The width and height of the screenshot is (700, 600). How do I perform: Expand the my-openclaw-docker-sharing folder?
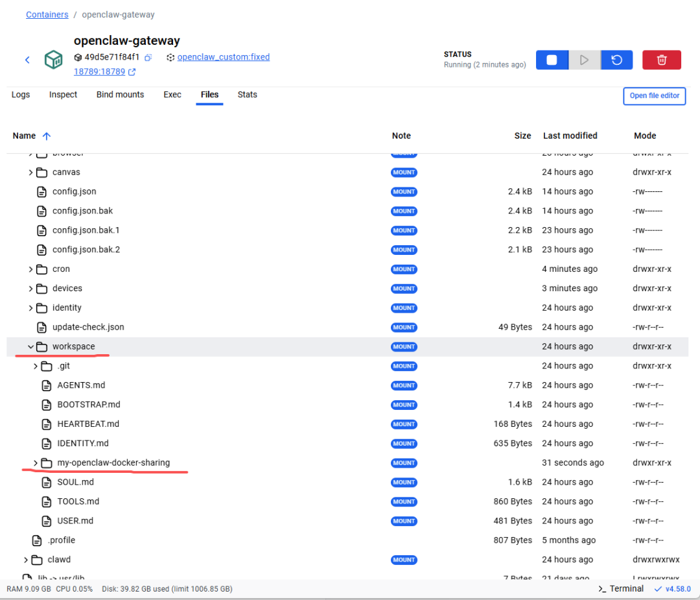point(36,462)
